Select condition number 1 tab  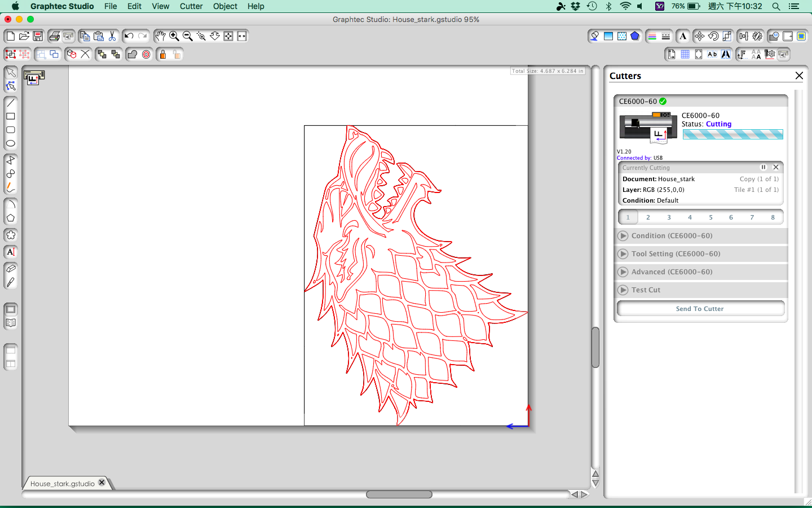(x=628, y=217)
